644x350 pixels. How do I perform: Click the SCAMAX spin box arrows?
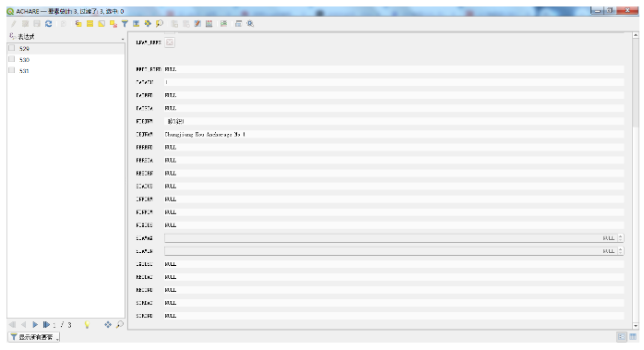(621, 238)
